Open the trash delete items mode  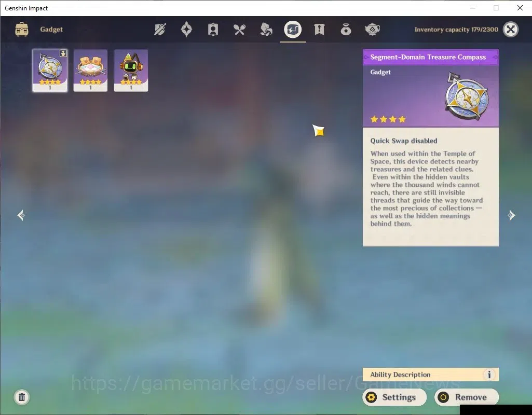(22, 397)
